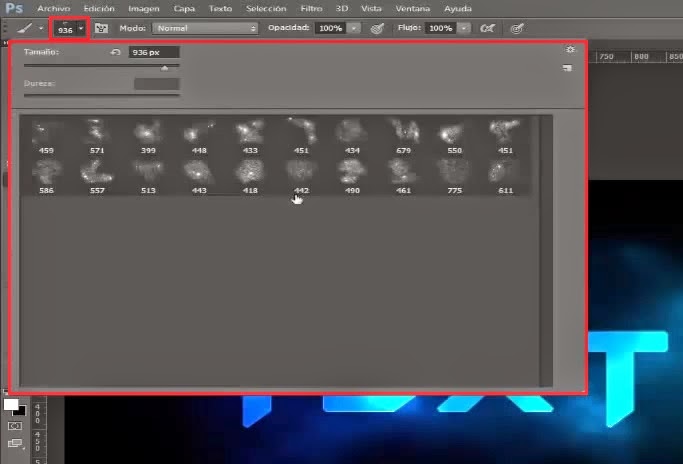Select brush preset 434
Image resolution: width=683 pixels, height=464 pixels.
(x=352, y=136)
